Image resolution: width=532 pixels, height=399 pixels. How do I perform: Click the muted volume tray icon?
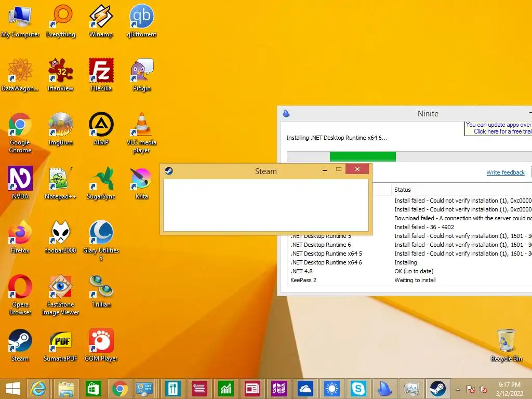point(483,389)
